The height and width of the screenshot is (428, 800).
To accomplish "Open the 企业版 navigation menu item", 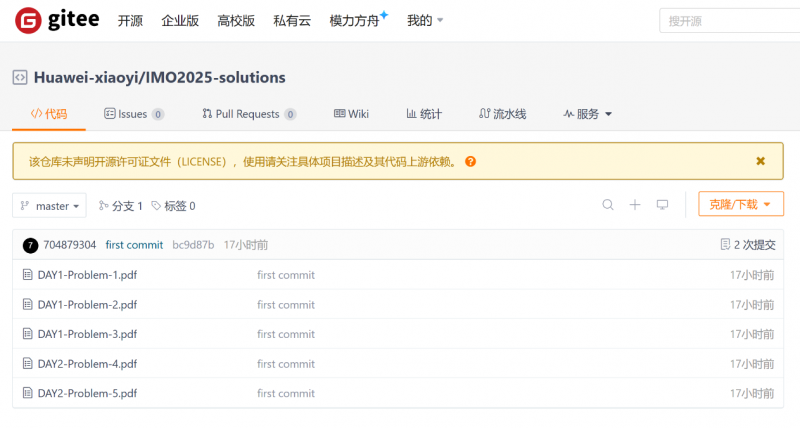I will 180,20.
